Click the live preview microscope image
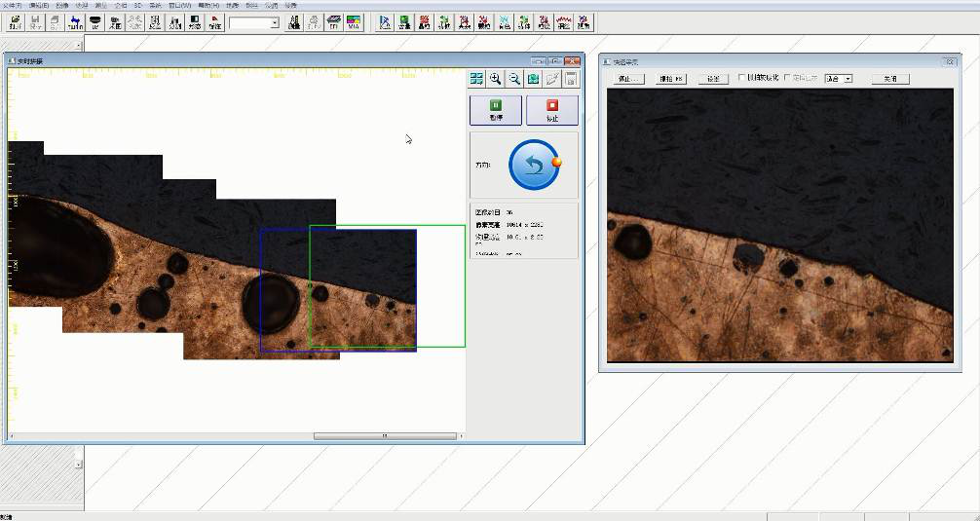Image resolution: width=980 pixels, height=521 pixels. [779, 224]
